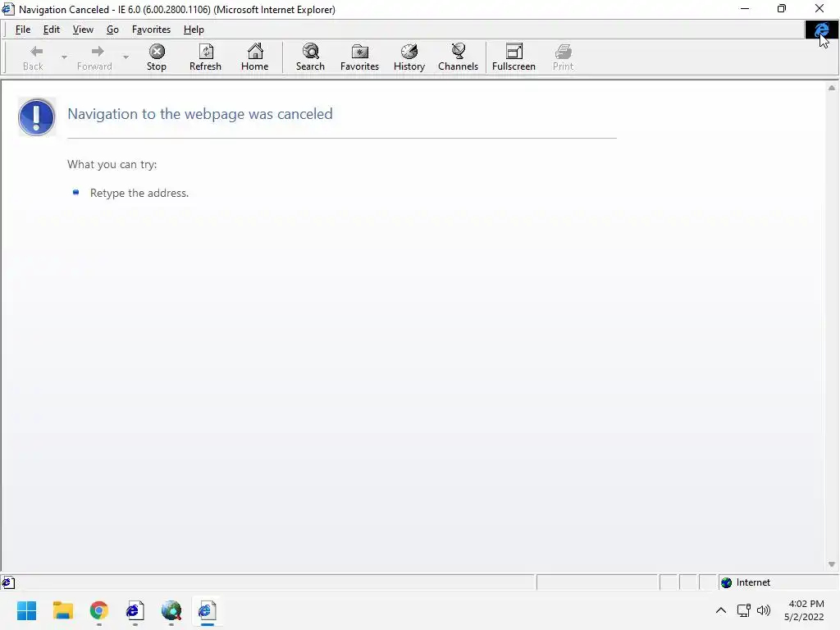Show the History panel
Image resolution: width=840 pixels, height=630 pixels.
click(409, 58)
